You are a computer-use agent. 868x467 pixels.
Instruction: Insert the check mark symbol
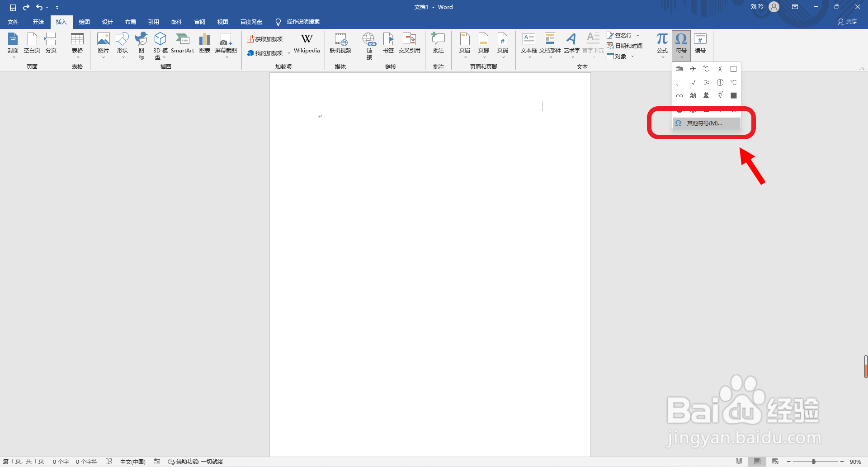(x=693, y=82)
